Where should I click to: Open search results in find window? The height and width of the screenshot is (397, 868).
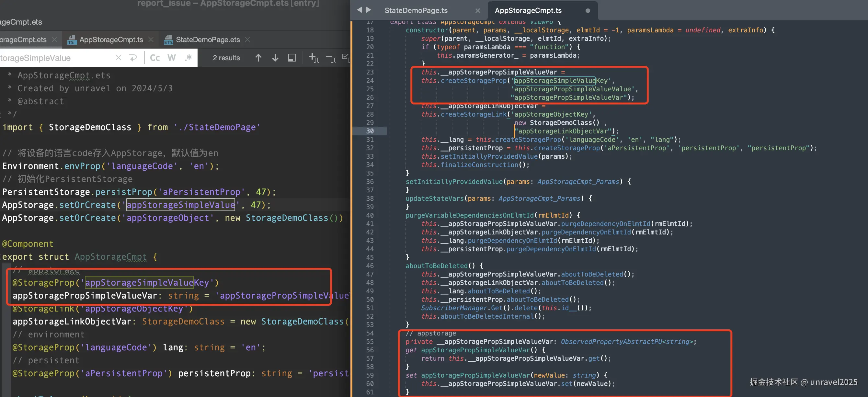click(x=292, y=58)
